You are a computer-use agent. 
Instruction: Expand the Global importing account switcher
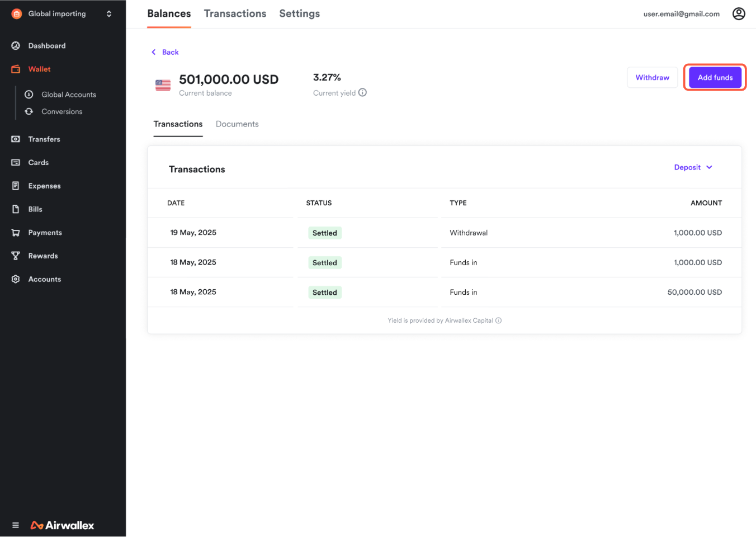tap(108, 14)
